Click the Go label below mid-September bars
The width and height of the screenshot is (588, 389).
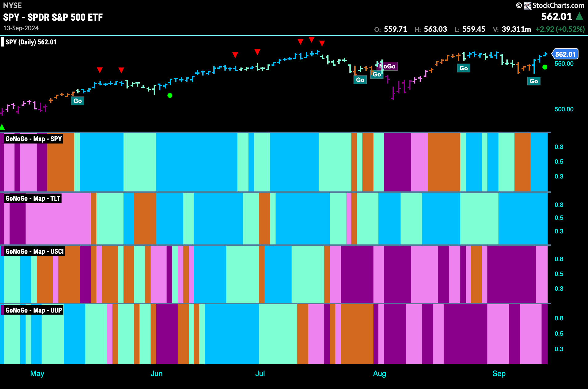[534, 81]
